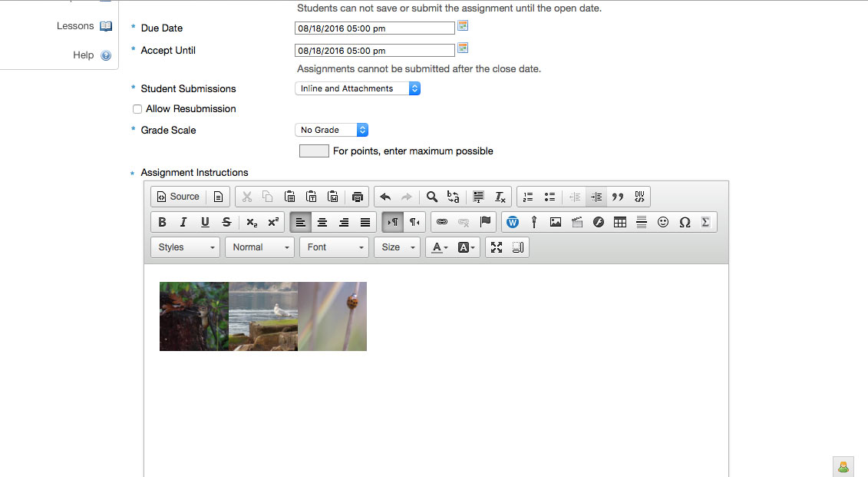Insert a Movie with clapboard icon
Screen dimensions: 868x477
tap(577, 222)
